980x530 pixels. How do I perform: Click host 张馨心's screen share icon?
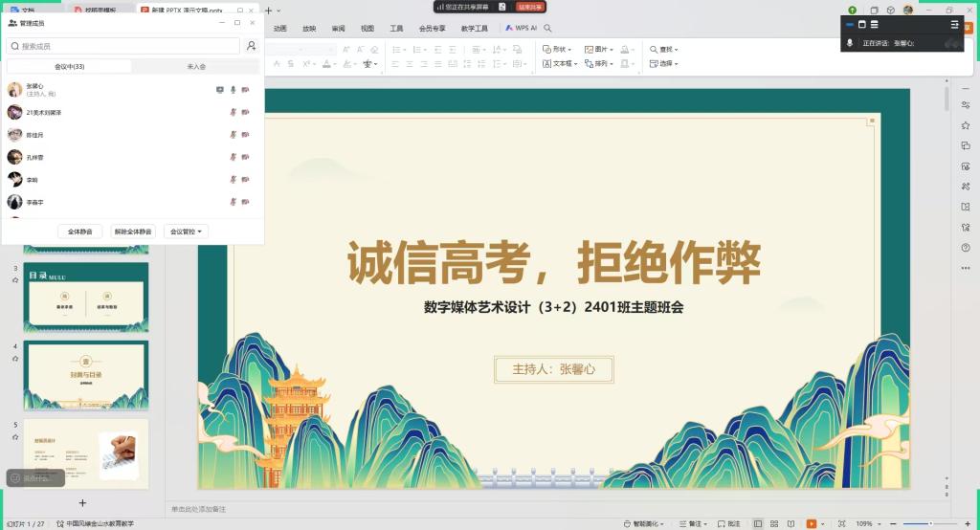click(x=220, y=90)
